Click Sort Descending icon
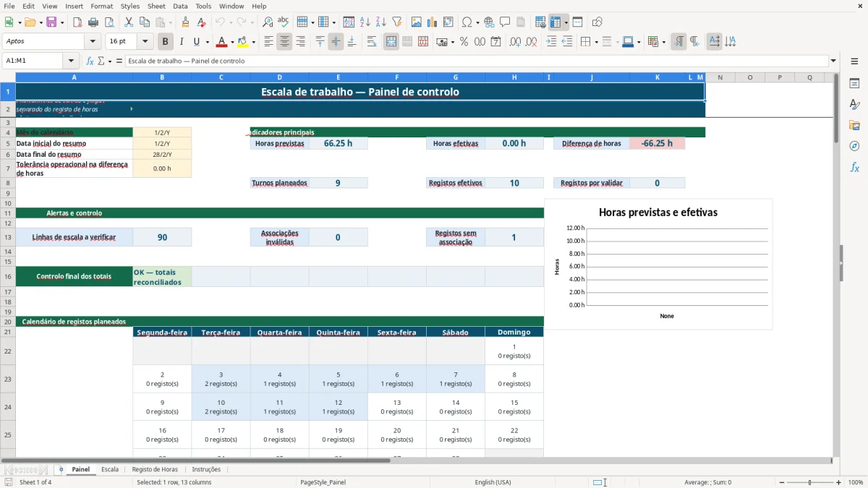Screen dimensions: 868x488 pyautogui.click(x=380, y=22)
